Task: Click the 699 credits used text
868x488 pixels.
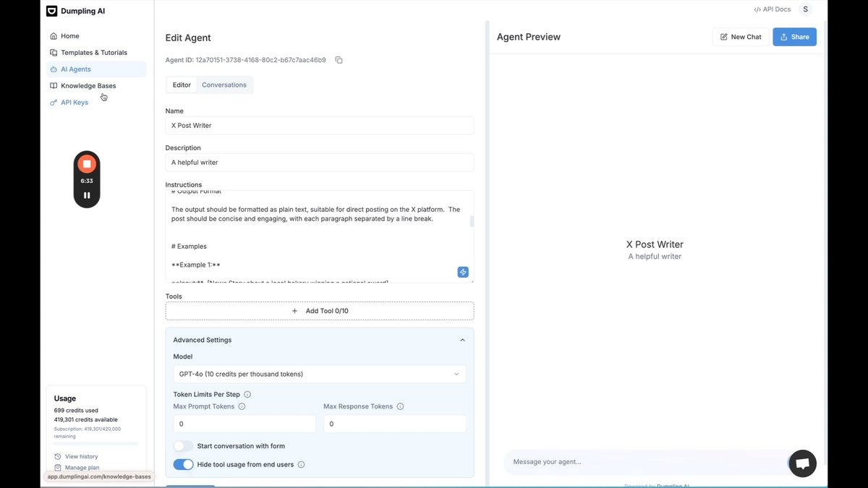Action: pyautogui.click(x=76, y=411)
